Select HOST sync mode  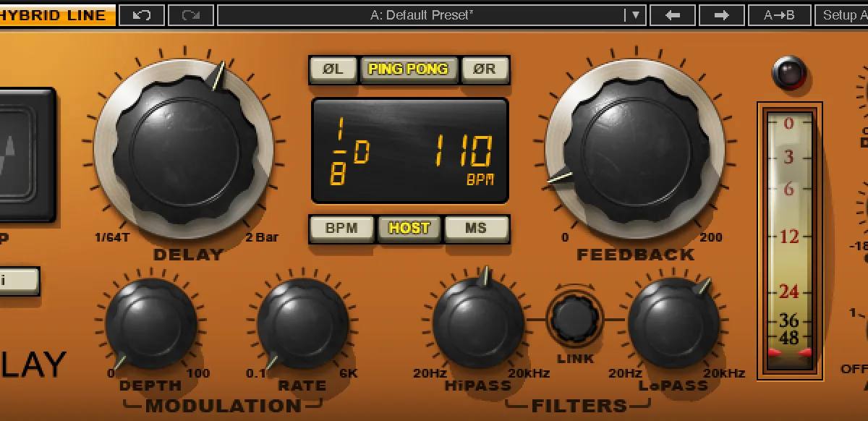409,228
